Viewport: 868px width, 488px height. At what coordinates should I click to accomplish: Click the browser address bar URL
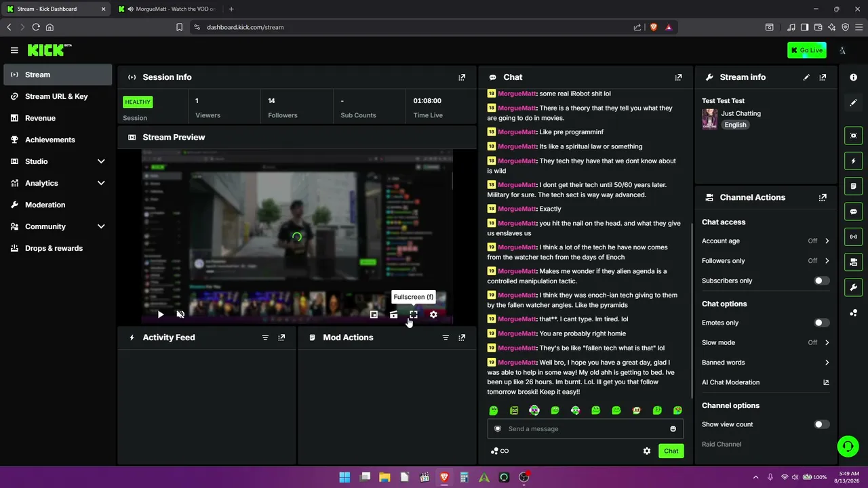click(245, 27)
